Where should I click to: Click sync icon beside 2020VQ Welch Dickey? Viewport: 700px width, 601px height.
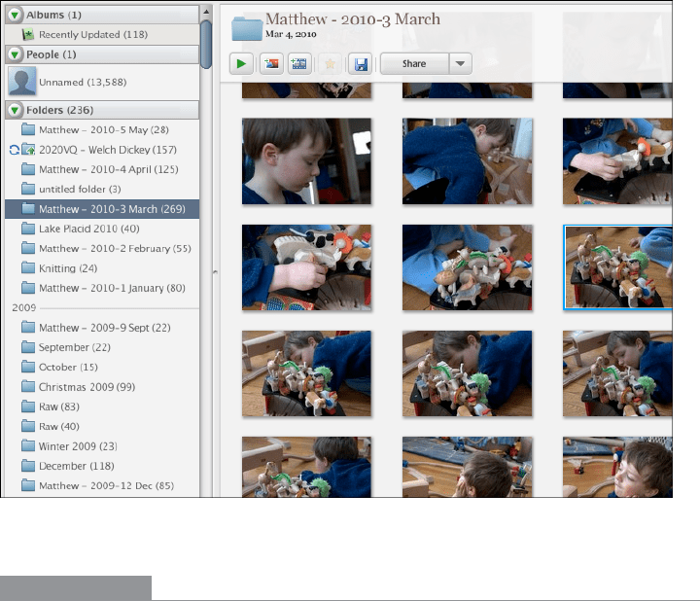point(14,150)
